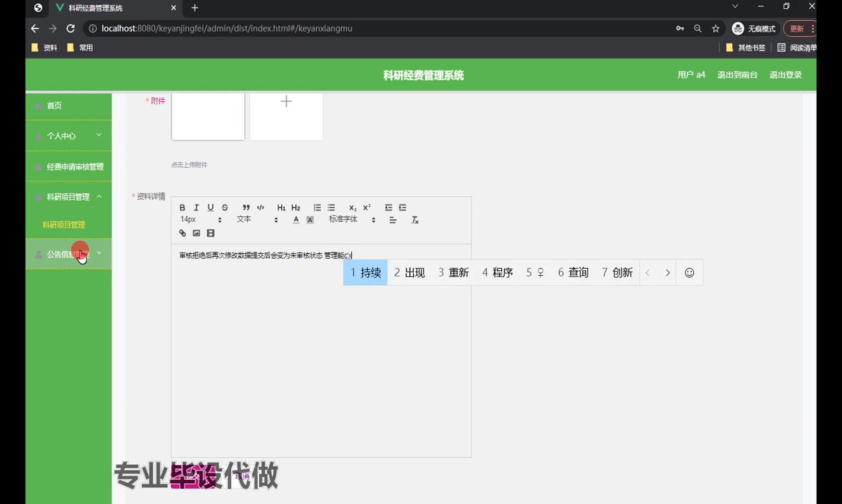Open 首页 in the sidebar
842x504 pixels.
click(x=68, y=106)
